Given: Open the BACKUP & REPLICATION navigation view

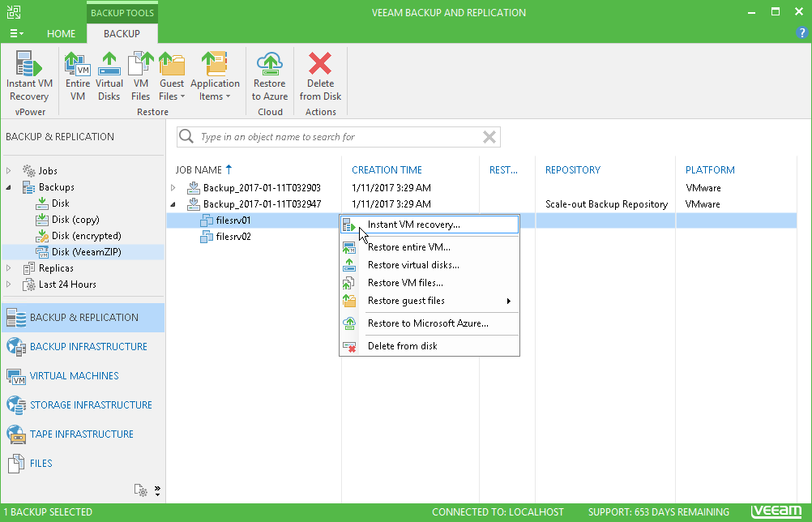Looking at the screenshot, I should (83, 318).
